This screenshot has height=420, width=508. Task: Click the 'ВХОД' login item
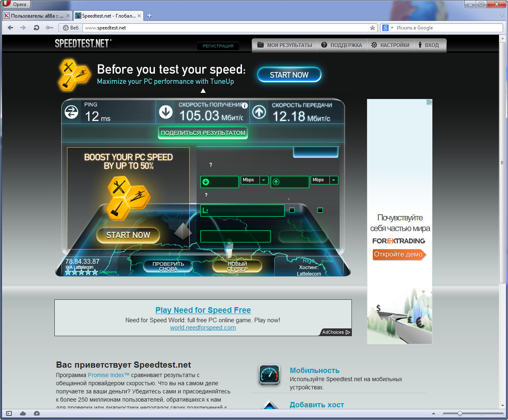[x=429, y=45]
